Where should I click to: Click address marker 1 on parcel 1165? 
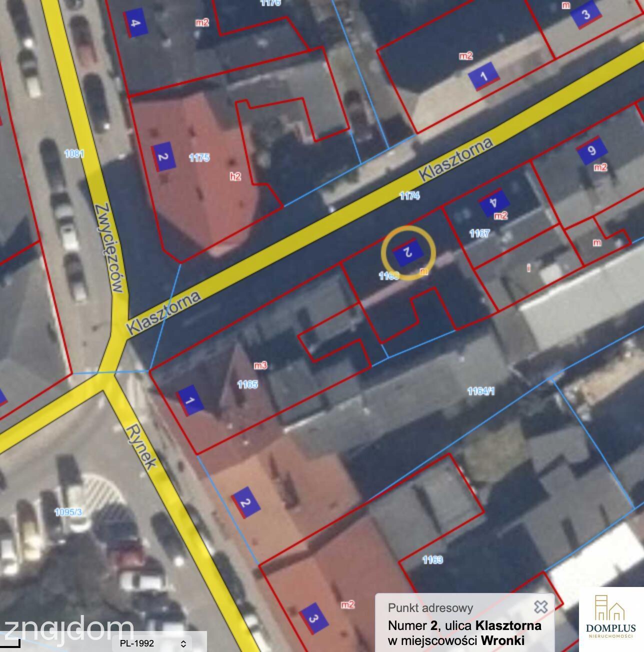point(190,400)
